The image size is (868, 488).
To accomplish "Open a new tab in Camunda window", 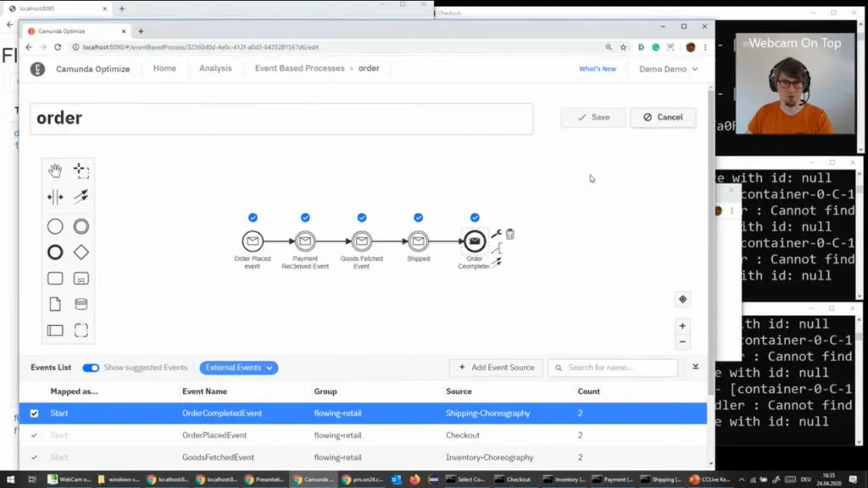I will 141,31.
